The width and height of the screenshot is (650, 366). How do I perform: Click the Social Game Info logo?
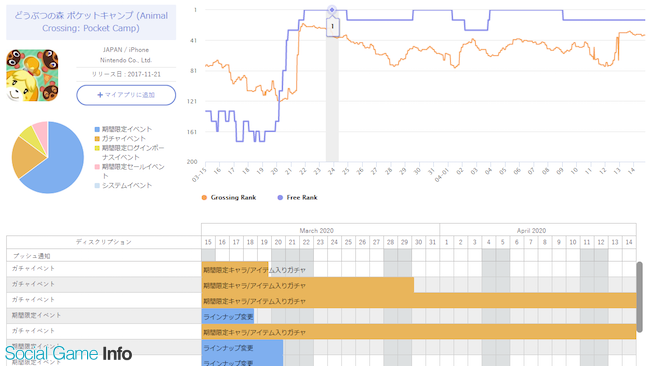point(68,354)
